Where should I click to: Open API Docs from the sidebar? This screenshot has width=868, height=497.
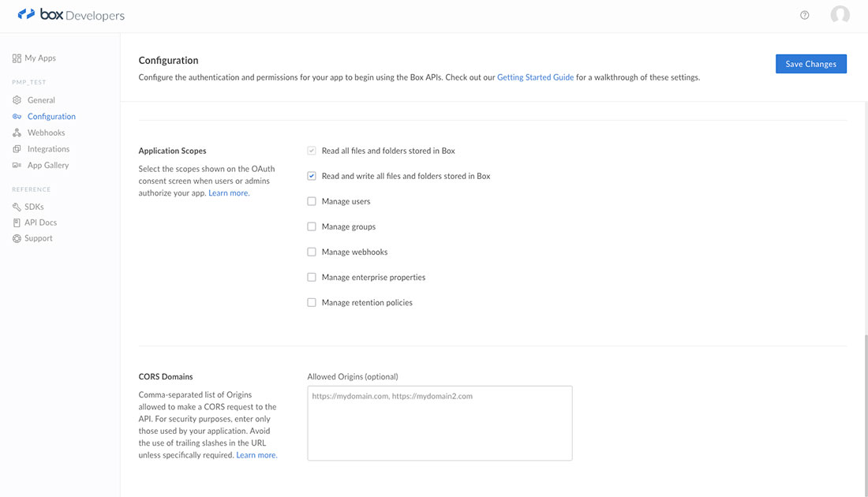click(40, 222)
